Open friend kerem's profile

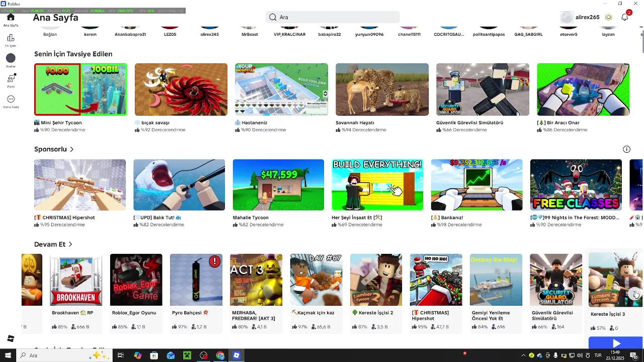[90, 34]
